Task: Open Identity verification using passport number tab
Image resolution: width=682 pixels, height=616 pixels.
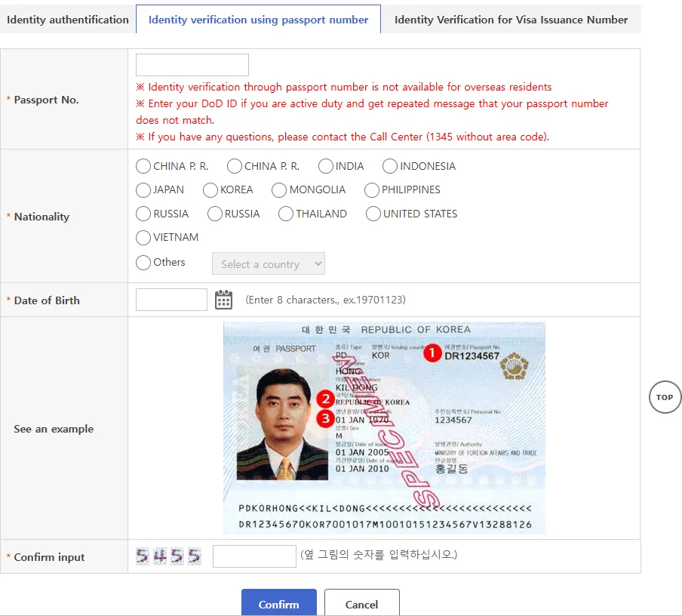Action: click(258, 20)
